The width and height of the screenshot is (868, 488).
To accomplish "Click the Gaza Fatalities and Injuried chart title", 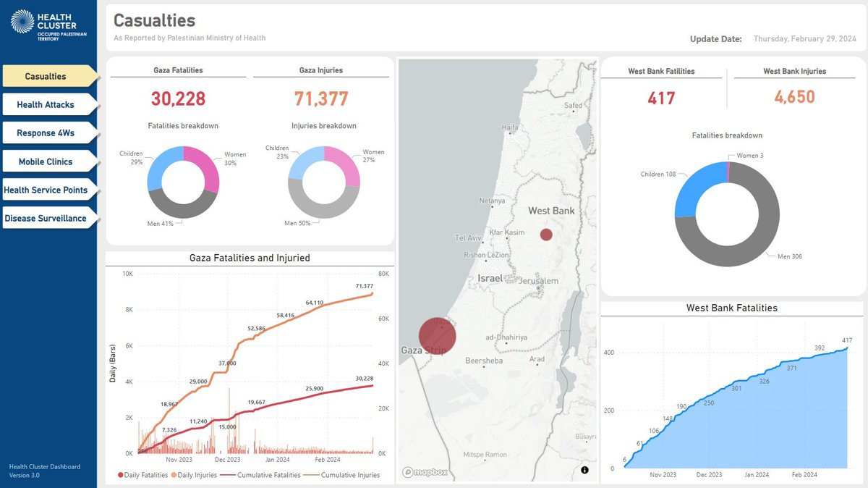I will (x=250, y=258).
